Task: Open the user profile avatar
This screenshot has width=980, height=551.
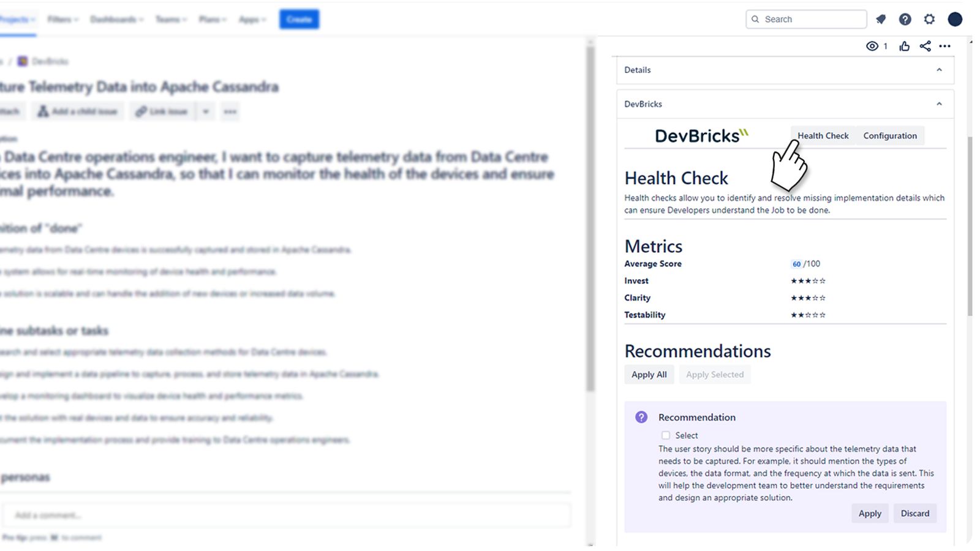Action: pyautogui.click(x=955, y=20)
